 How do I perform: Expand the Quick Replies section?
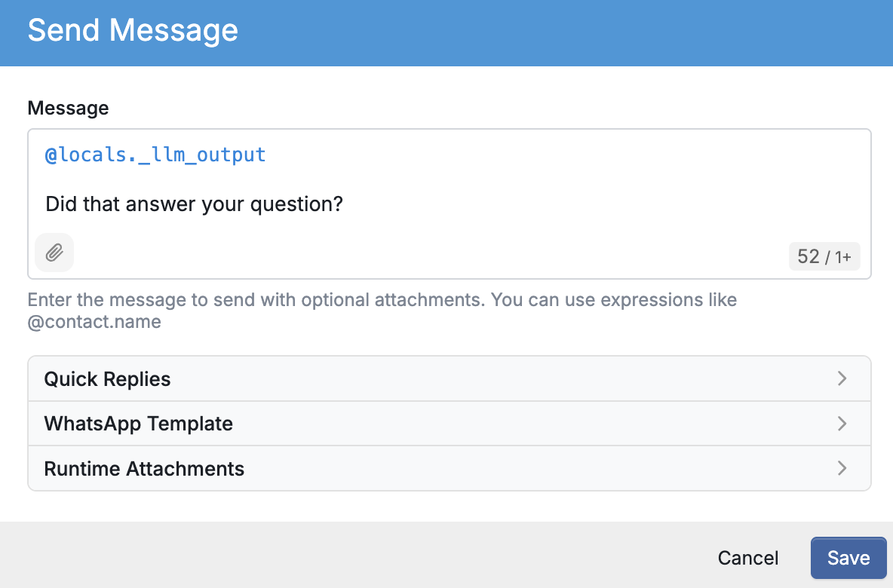coord(450,379)
